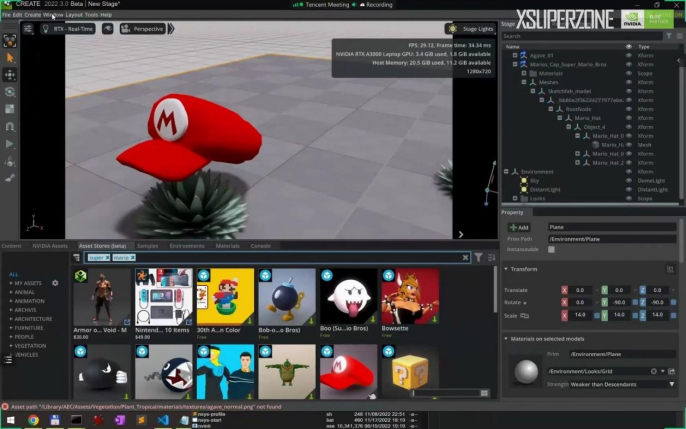This screenshot has width=686, height=429.
Task: Collapse the Environment tree node
Action: tap(507, 172)
